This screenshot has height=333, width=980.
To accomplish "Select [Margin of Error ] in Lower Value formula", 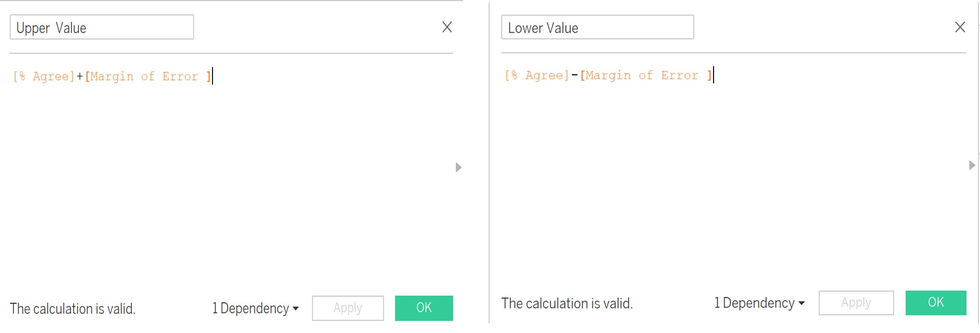I will click(645, 75).
